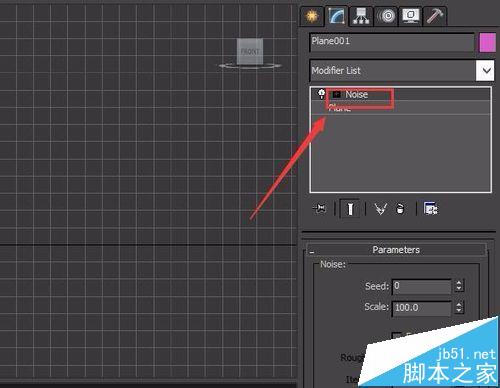Click the Scale value field

[422, 308]
